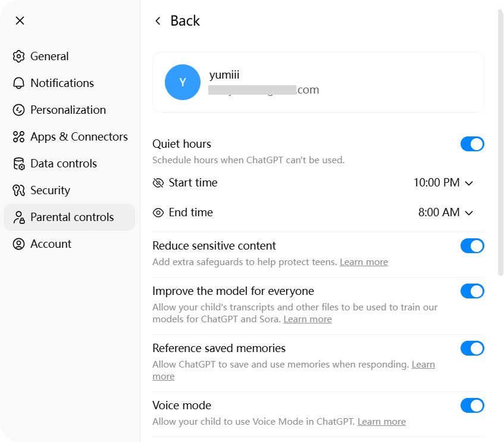Click the Security shield icon
Screen dimensions: 504x442
coord(18,190)
